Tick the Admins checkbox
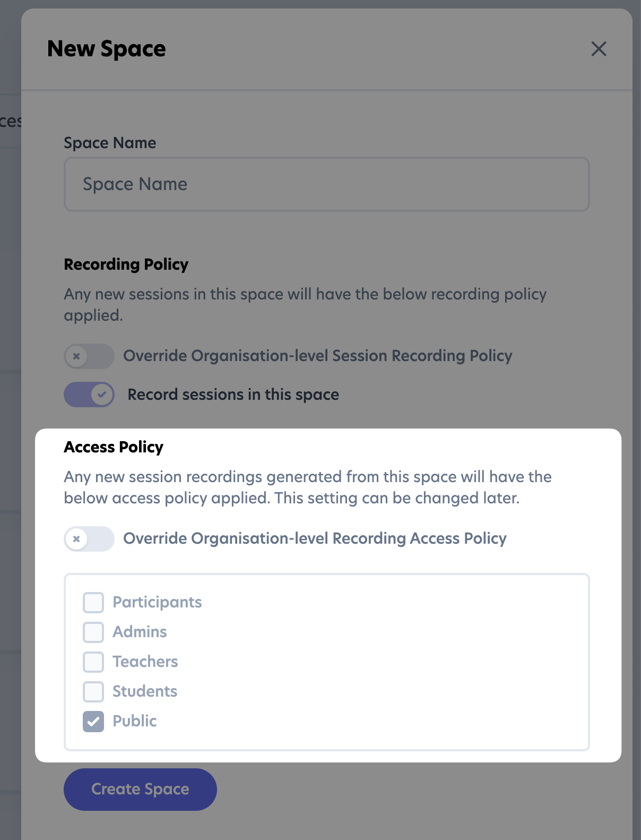This screenshot has height=840, width=641. point(93,632)
